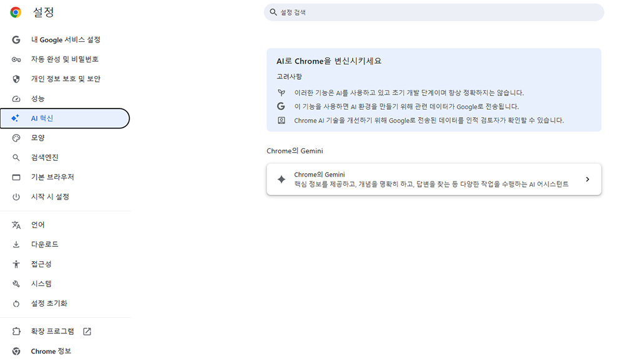Click the 설정 page title

(x=43, y=12)
